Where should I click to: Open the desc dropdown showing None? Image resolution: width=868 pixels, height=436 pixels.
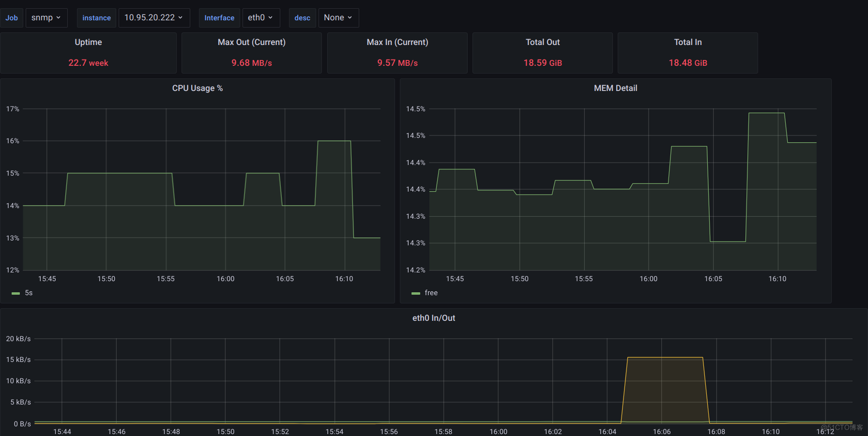tap(338, 18)
